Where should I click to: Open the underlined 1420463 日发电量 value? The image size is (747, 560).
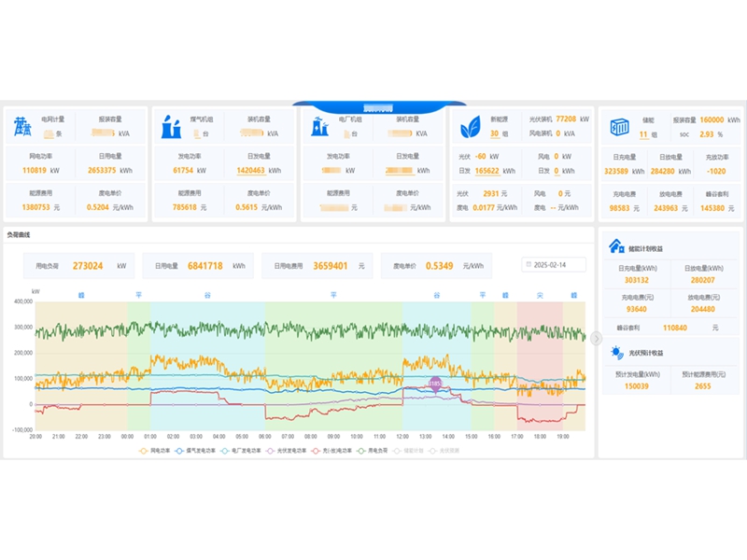pyautogui.click(x=250, y=171)
